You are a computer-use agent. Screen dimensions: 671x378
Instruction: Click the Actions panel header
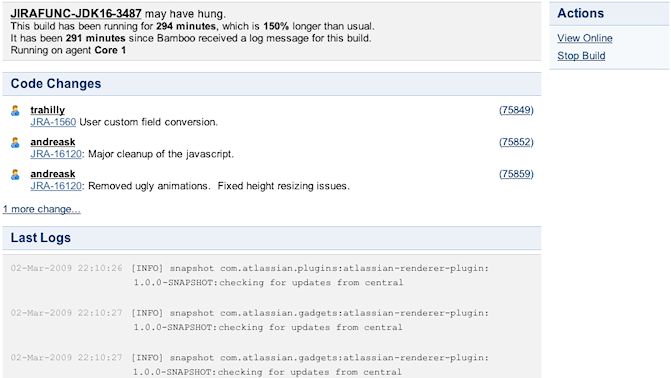[609, 14]
